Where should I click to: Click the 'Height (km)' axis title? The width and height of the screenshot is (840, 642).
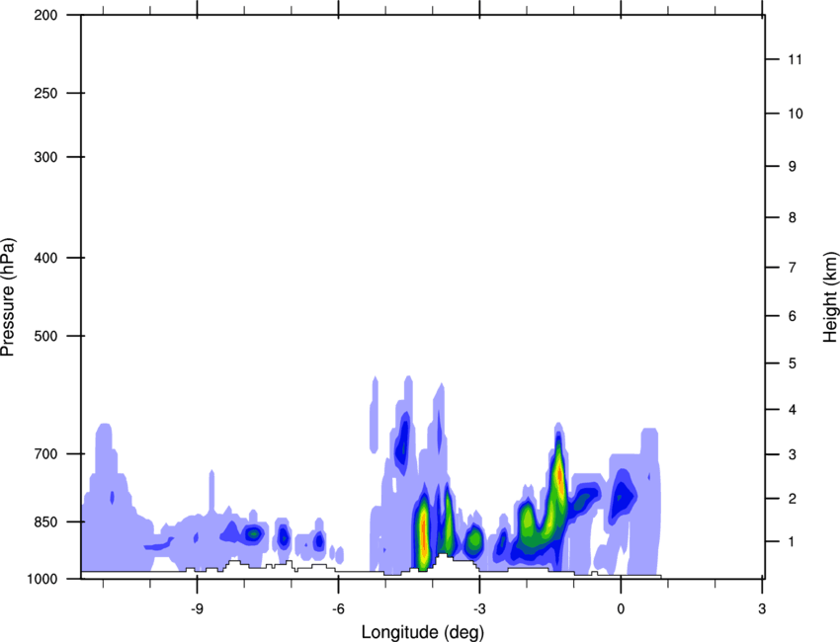(830, 297)
